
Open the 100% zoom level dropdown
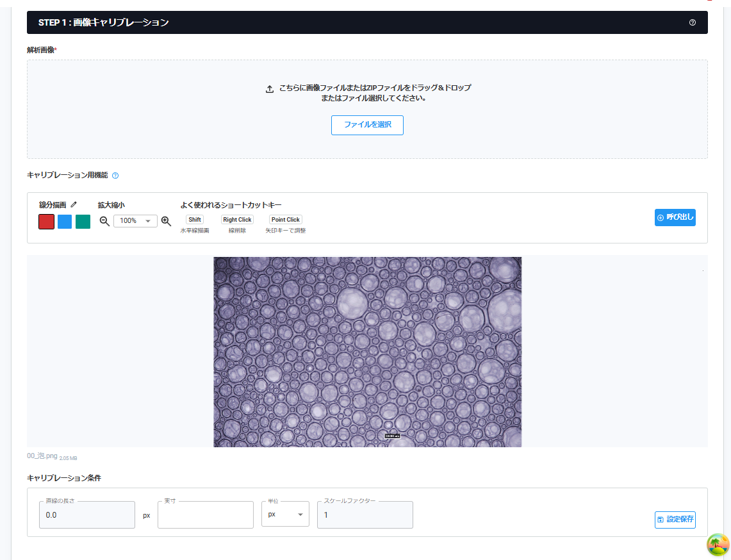click(x=135, y=221)
